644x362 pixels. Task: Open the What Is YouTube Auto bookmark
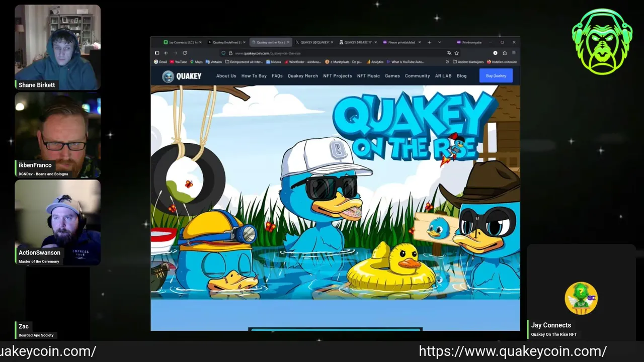click(406, 62)
